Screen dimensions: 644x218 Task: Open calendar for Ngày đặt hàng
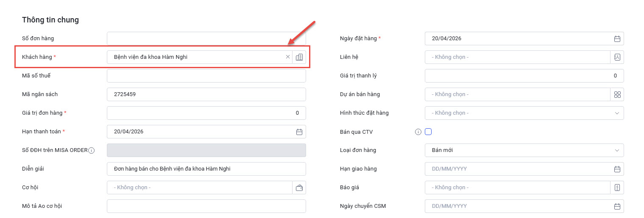pos(617,39)
